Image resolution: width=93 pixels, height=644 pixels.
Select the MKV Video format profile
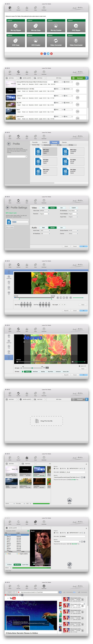(x=46, y=171)
